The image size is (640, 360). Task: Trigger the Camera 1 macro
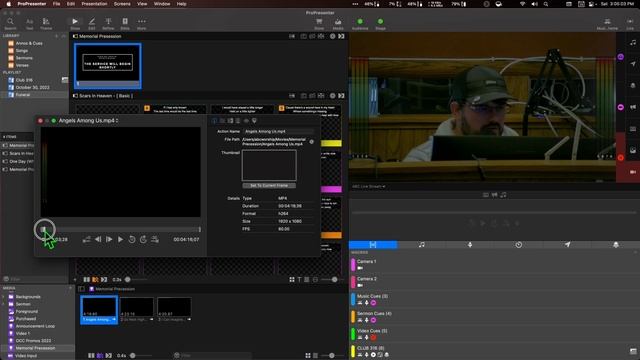pyautogui.click(x=494, y=264)
